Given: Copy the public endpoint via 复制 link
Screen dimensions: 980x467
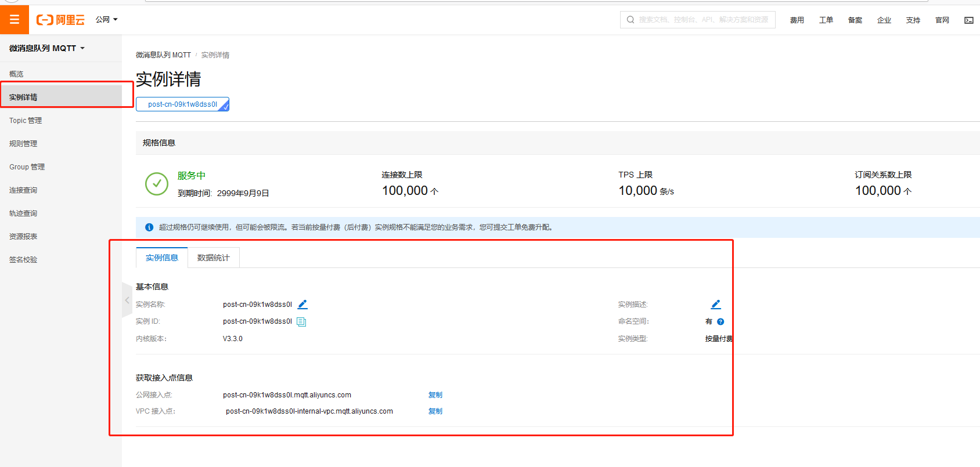Looking at the screenshot, I should point(435,395).
